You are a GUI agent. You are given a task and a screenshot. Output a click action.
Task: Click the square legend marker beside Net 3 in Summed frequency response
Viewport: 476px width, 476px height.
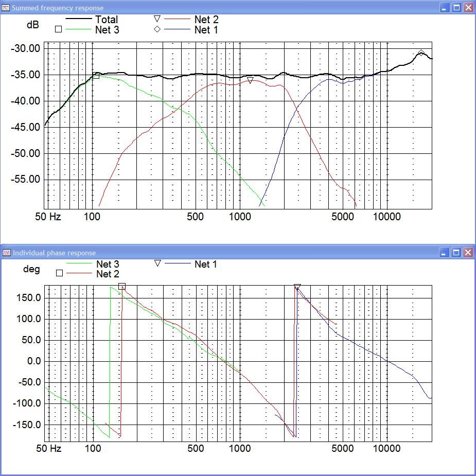tap(58, 29)
